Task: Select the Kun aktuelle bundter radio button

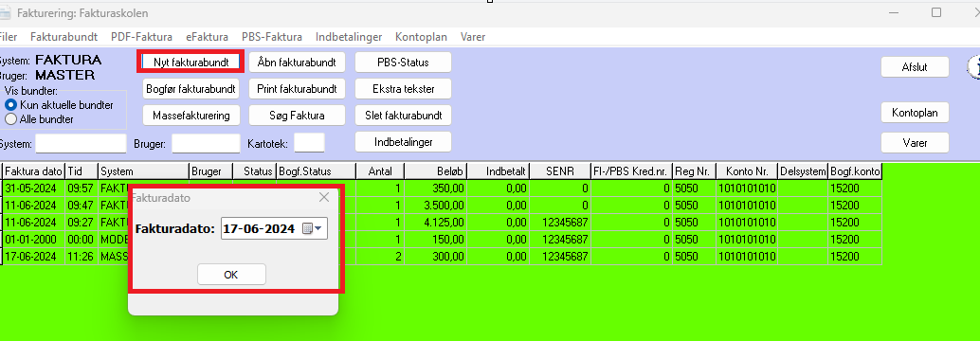Action: pos(10,105)
